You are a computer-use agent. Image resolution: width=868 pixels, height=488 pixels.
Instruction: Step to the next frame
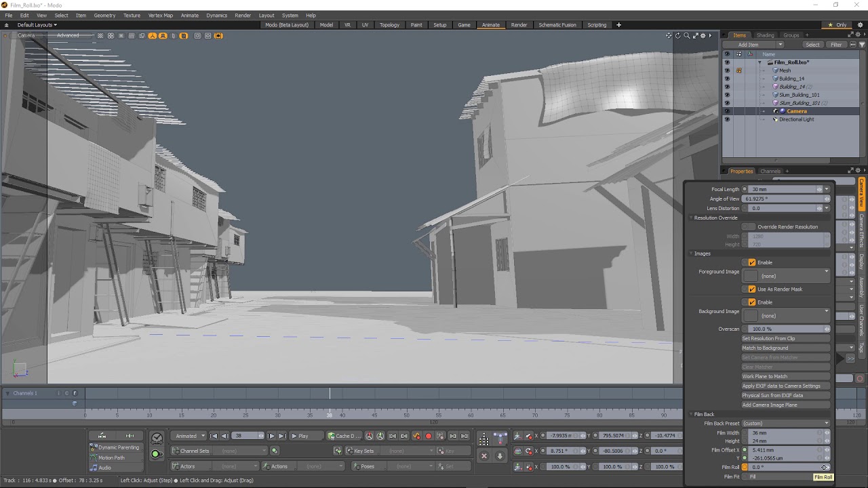(271, 436)
